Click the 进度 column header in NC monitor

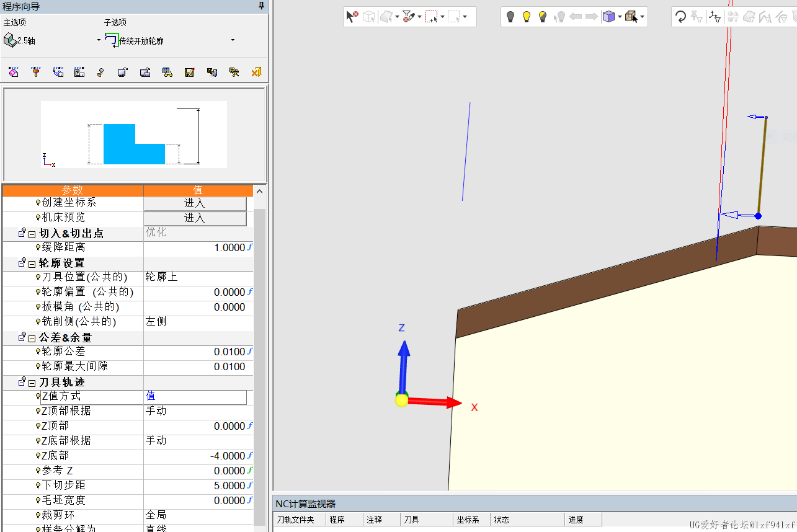pos(583,520)
